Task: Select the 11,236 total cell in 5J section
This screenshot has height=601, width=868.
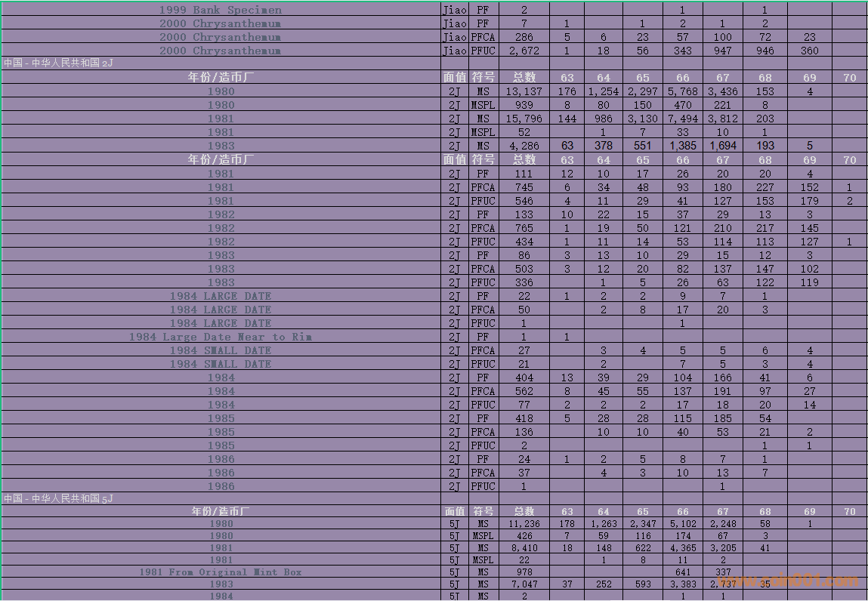Action: pyautogui.click(x=524, y=524)
